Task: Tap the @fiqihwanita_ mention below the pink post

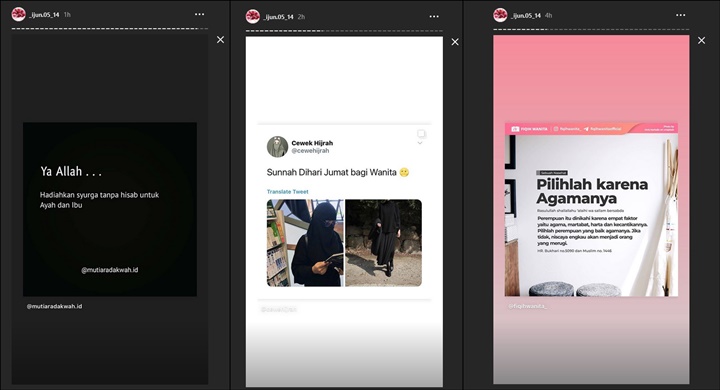Action: pyautogui.click(x=527, y=306)
